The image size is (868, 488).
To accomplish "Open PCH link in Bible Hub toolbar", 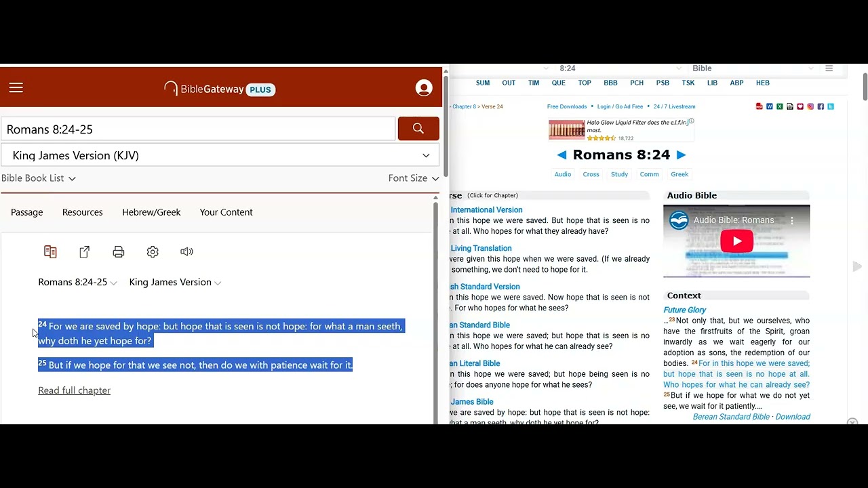I will pos(637,83).
